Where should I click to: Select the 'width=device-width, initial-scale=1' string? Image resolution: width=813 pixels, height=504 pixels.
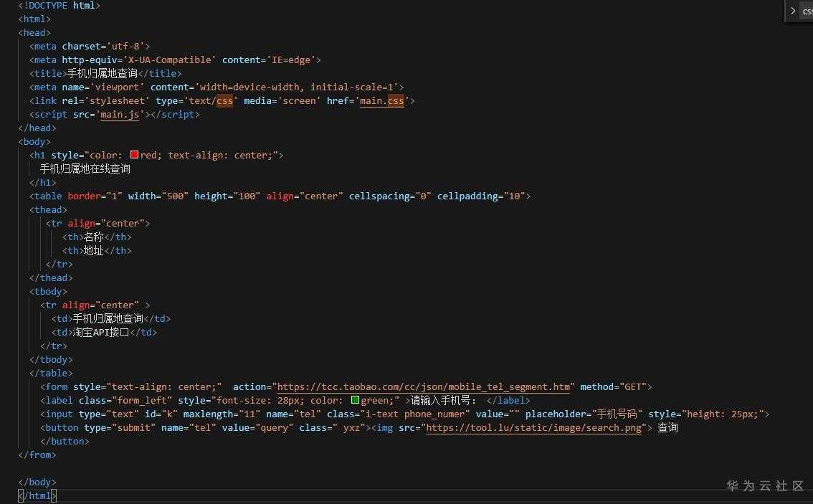tap(296, 87)
